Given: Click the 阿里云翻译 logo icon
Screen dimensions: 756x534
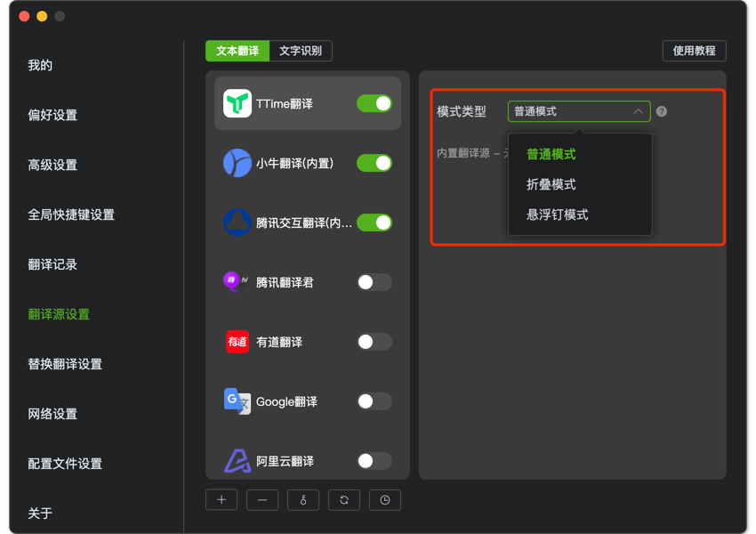Looking at the screenshot, I should [x=237, y=461].
